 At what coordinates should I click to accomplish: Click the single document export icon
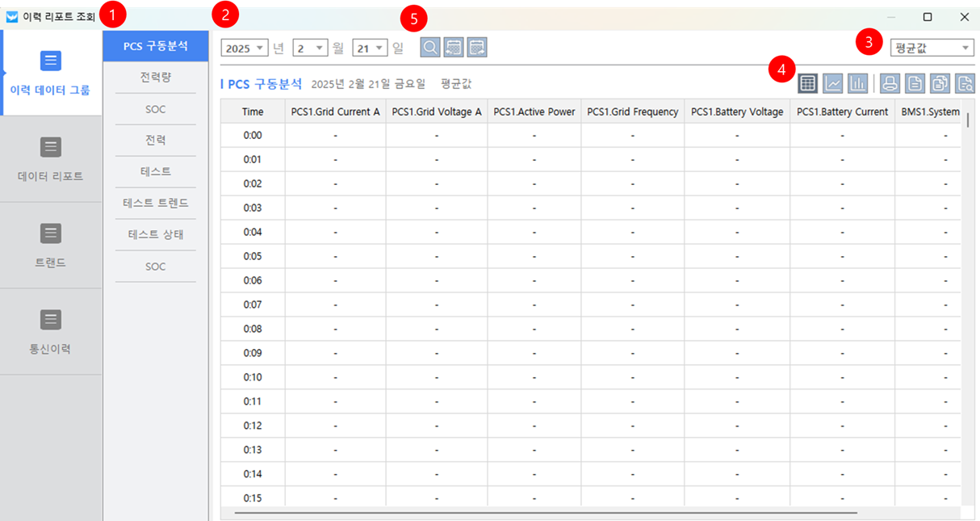pos(915,82)
